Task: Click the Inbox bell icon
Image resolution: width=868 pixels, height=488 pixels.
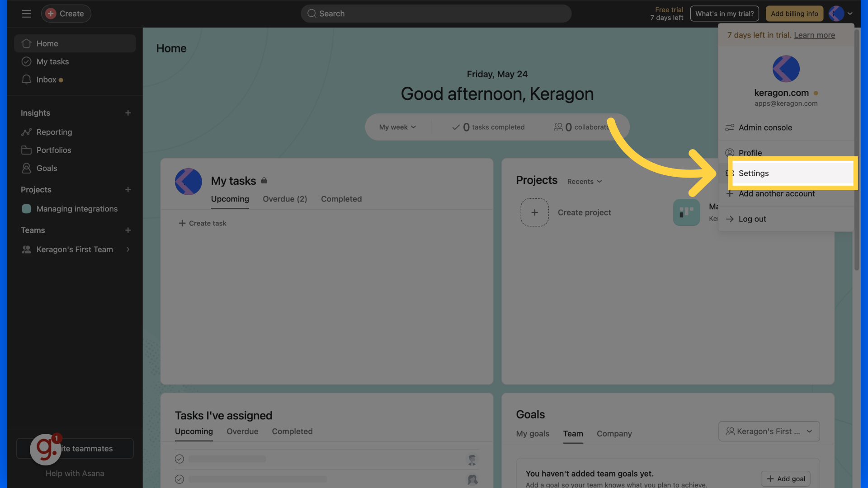Action: pos(26,80)
